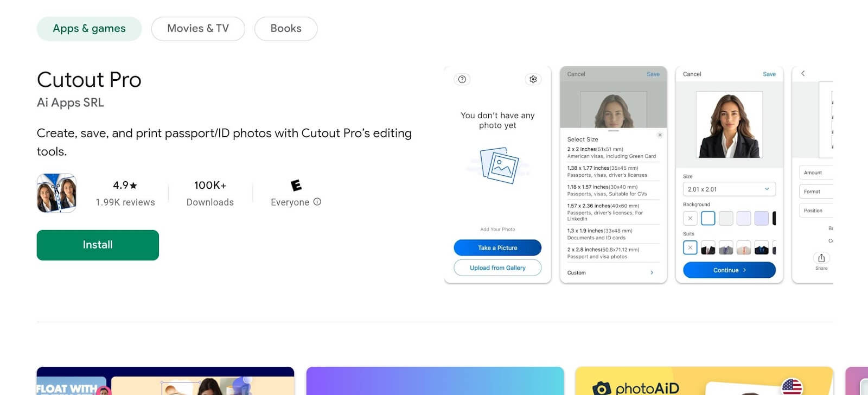Click Cancel in the Select Size screenshot
The image size is (868, 395).
576,74
